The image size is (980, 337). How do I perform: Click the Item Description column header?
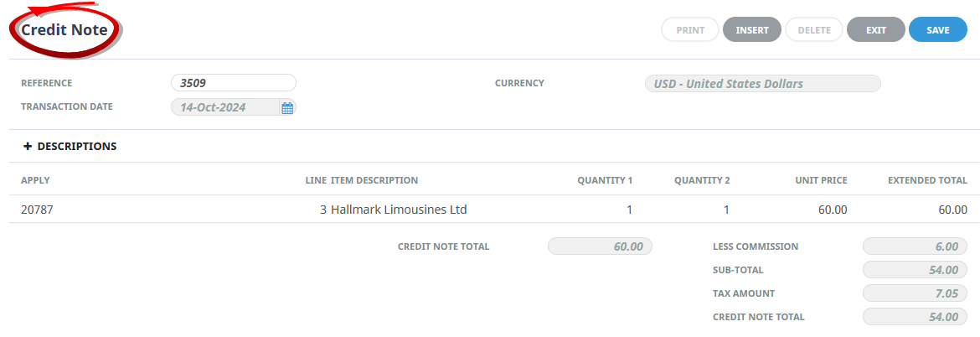point(374,180)
